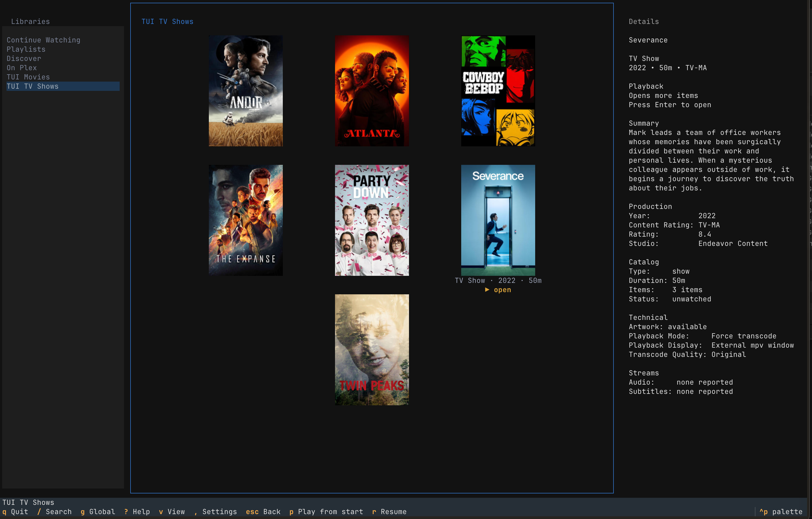Click TUI TV Shows status bar label
Screen dimensions: 812x519
click(x=28, y=502)
